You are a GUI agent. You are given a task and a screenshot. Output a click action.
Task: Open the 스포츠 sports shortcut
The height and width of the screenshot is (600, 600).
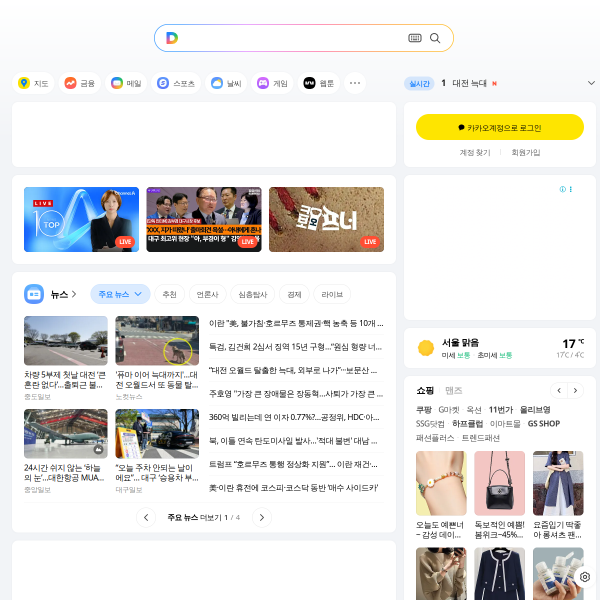coord(176,83)
